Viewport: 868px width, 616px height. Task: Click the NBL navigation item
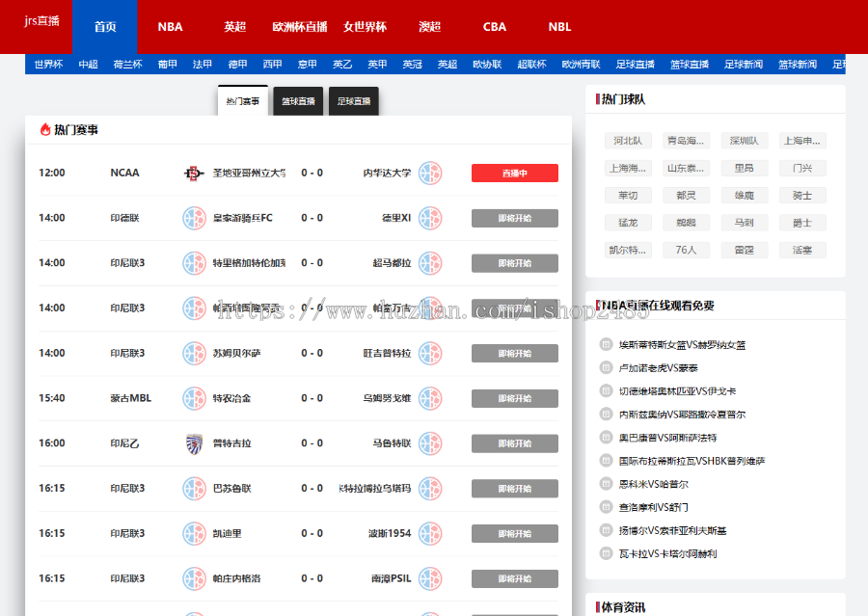point(559,27)
